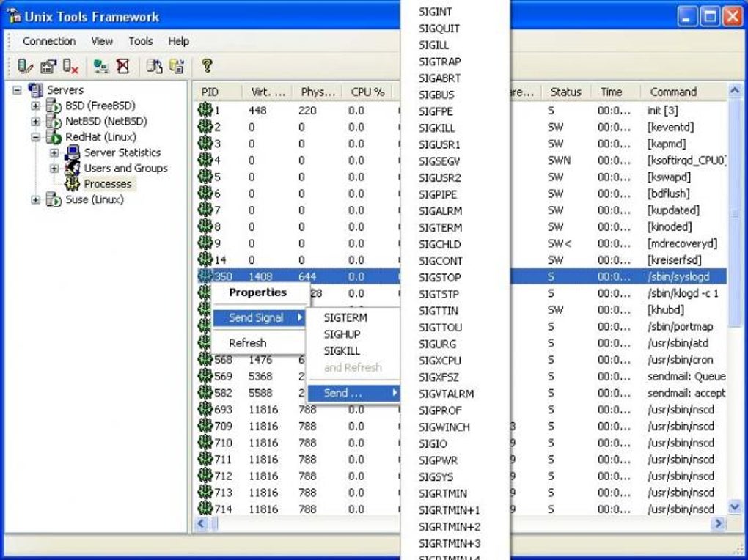Expand the Users and Groups node
748x560 pixels.
coord(54,169)
